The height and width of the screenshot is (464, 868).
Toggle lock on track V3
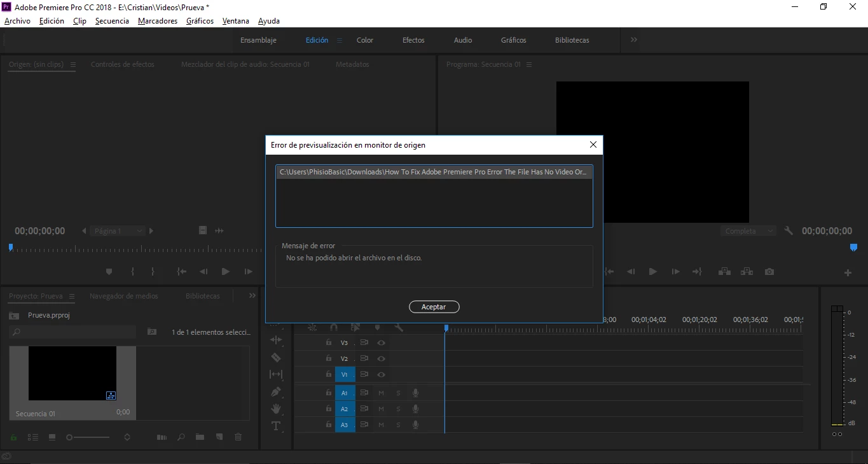[x=328, y=342]
